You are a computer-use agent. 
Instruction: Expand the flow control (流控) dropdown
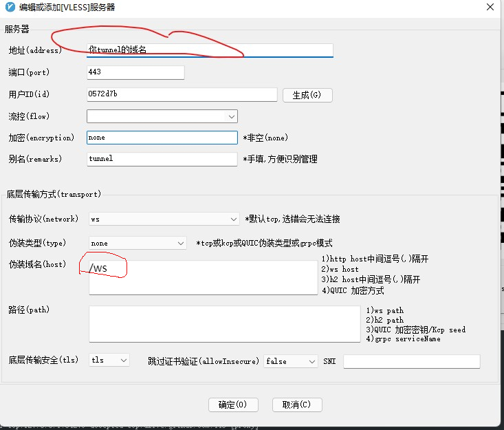point(162,116)
